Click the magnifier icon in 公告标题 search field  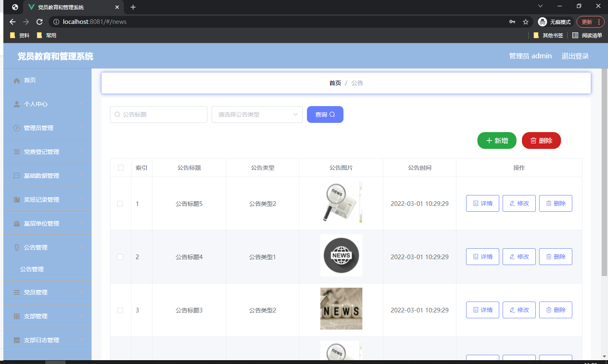coord(118,114)
